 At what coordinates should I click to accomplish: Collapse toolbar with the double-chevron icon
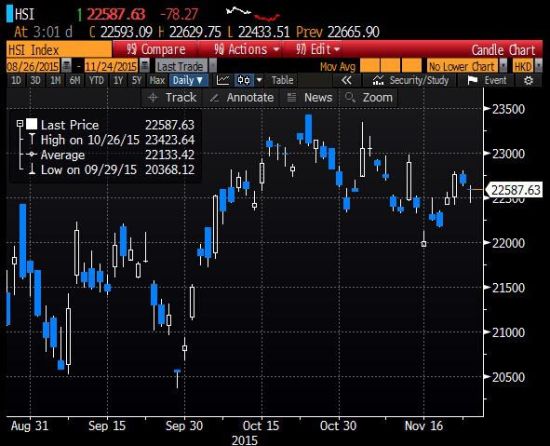(346, 80)
